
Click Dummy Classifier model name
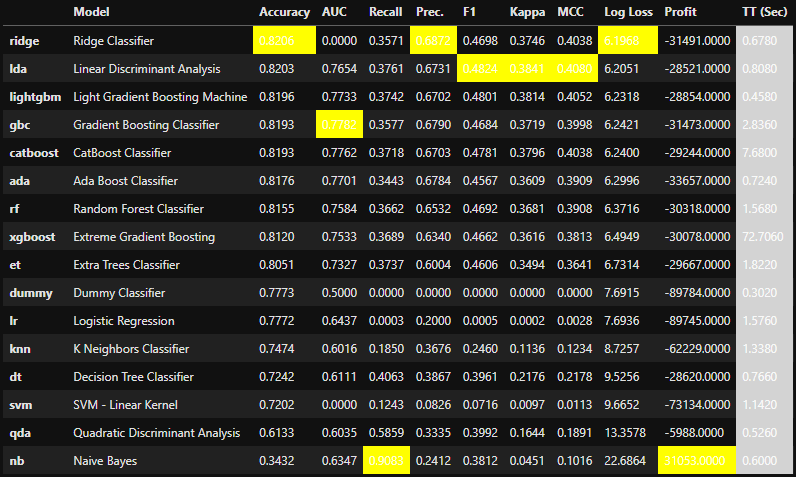pos(119,293)
